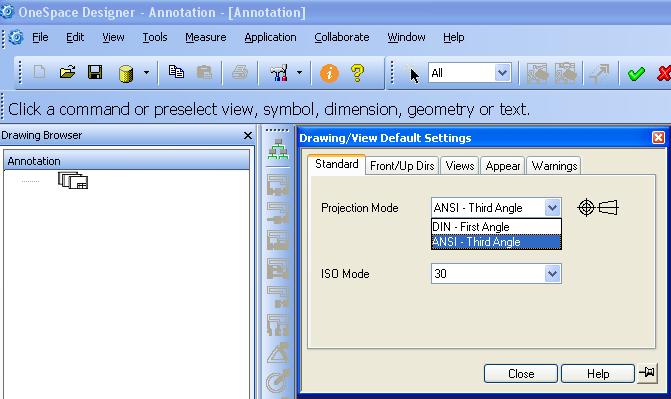
Task: Open the Window menu
Action: tap(407, 38)
